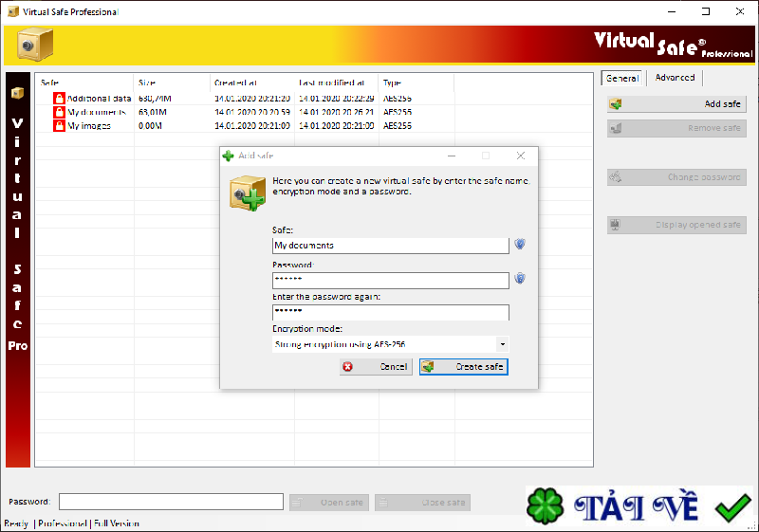This screenshot has height=532, width=759.
Task: Click the Password field in dialog
Action: click(x=391, y=280)
